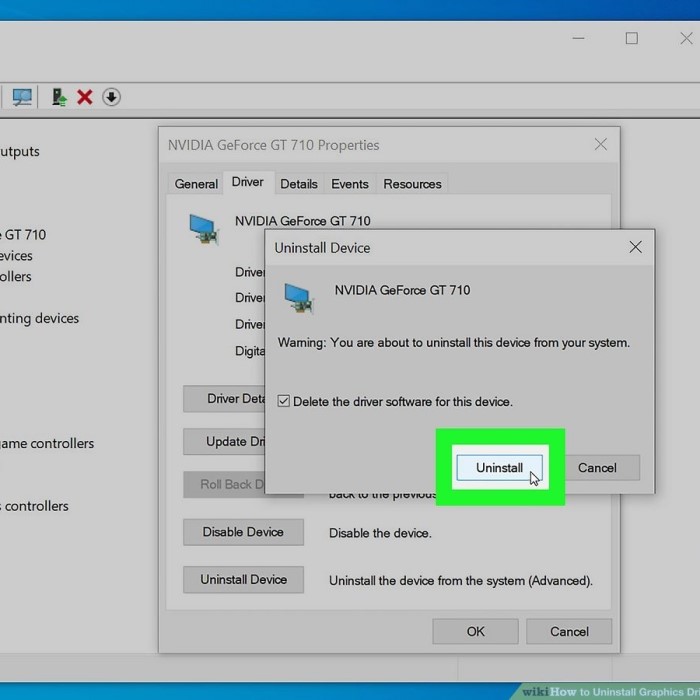The height and width of the screenshot is (700, 700).
Task: Select the Events tab
Action: [350, 184]
